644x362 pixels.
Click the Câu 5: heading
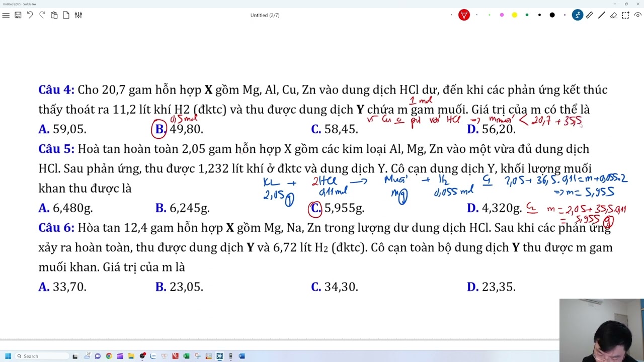point(56,149)
